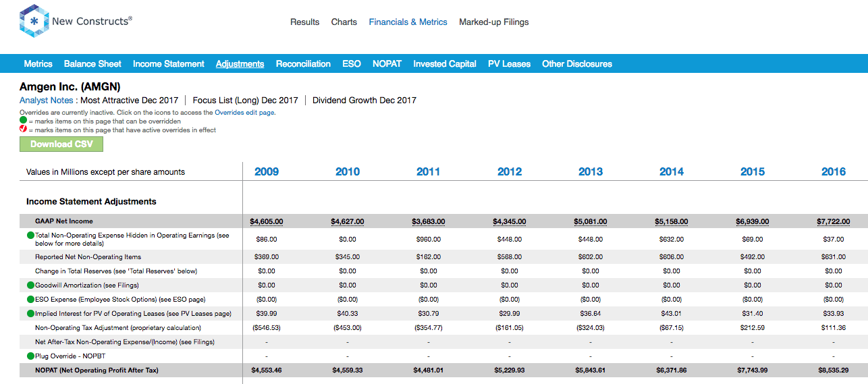Image resolution: width=868 pixels, height=384 pixels.
Task: Switch to the Income Statement tab
Action: click(x=168, y=64)
